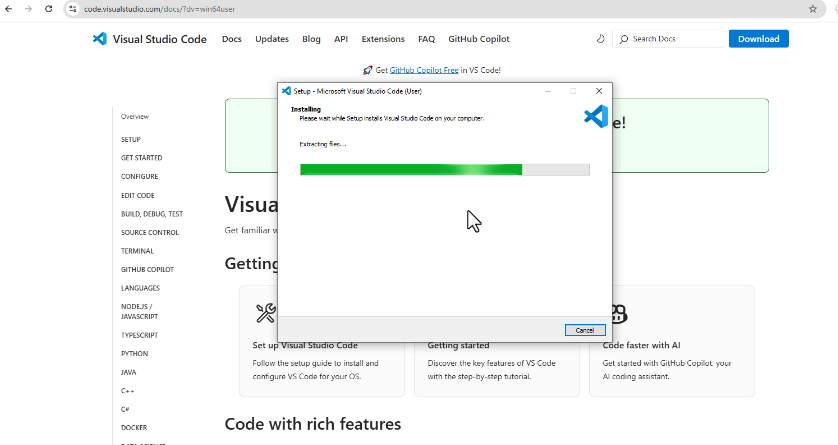This screenshot has height=445, width=838.
Task: Expand the SOURCE CONTROL sidebar section
Action: pos(150,232)
